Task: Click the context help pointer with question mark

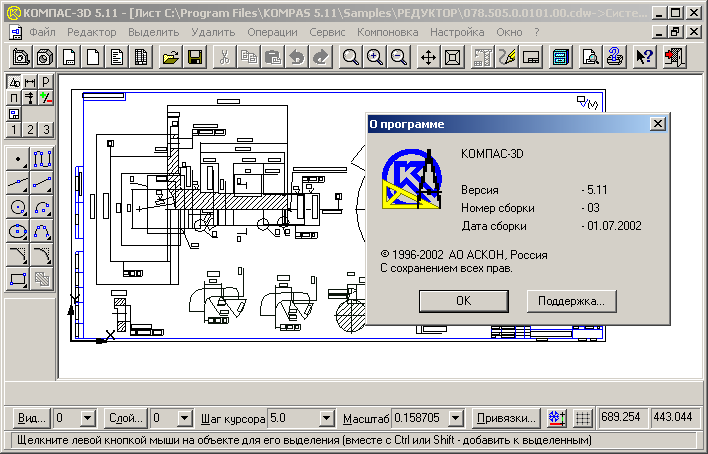Action: pyautogui.click(x=644, y=57)
